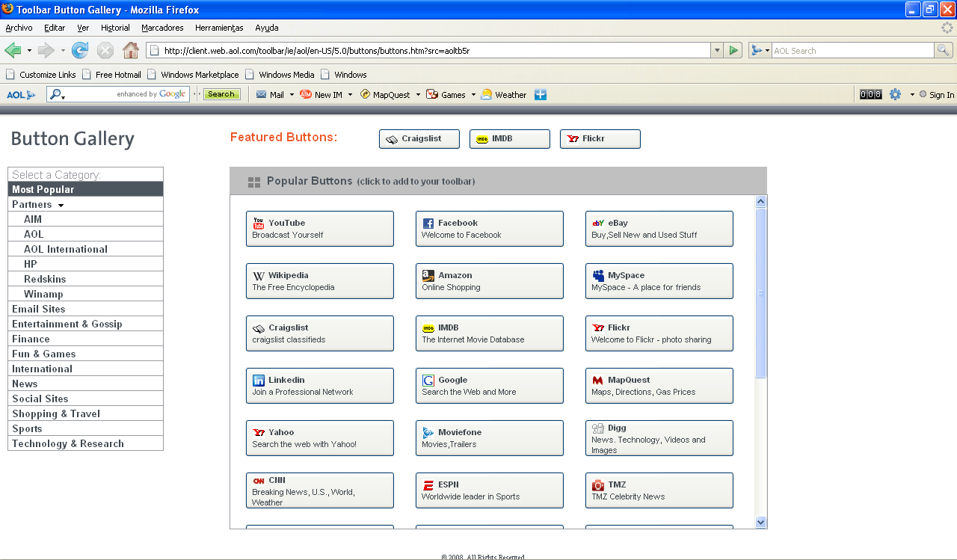Click the blue plus icon to add buttons
Image resolution: width=957 pixels, height=560 pixels.
click(540, 94)
